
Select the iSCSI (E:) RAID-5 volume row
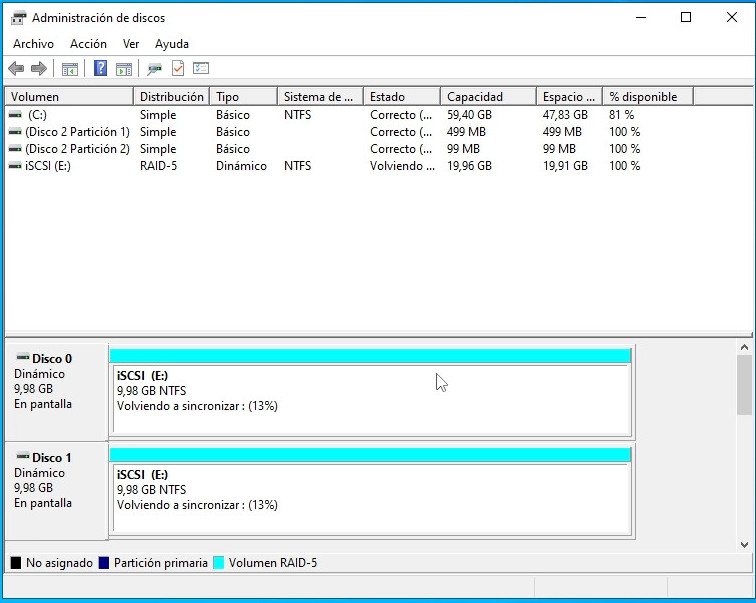click(47, 166)
